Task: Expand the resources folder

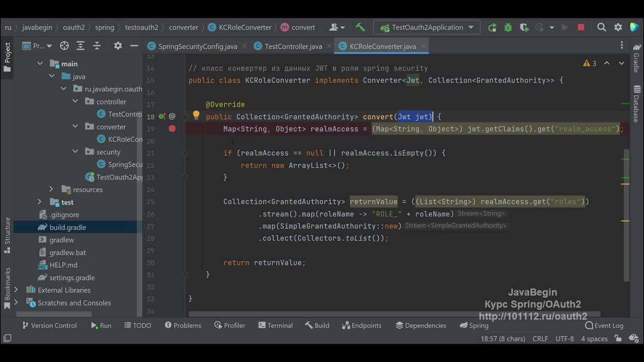Action: [x=51, y=189]
